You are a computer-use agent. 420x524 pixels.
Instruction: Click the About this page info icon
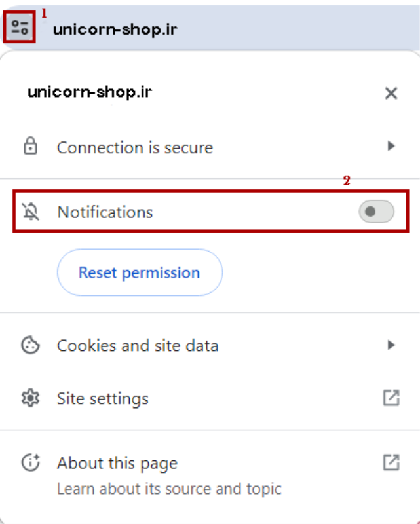coord(30,463)
